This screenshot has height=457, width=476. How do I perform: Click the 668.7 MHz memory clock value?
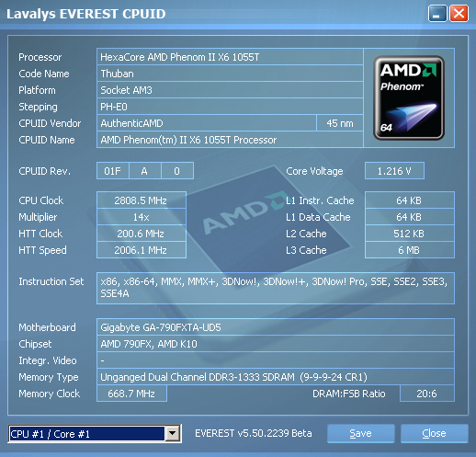(131, 394)
